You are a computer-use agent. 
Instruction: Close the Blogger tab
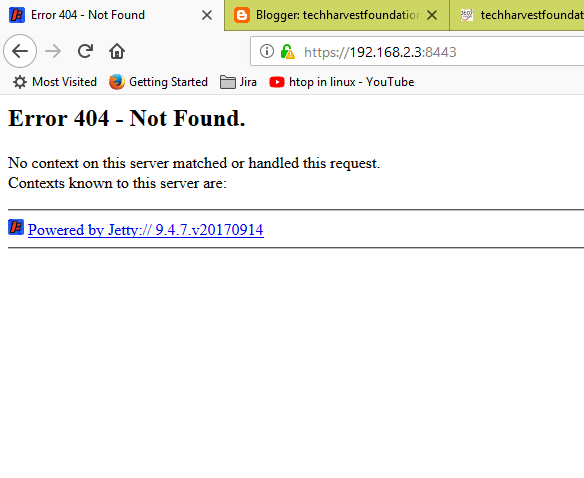point(432,15)
